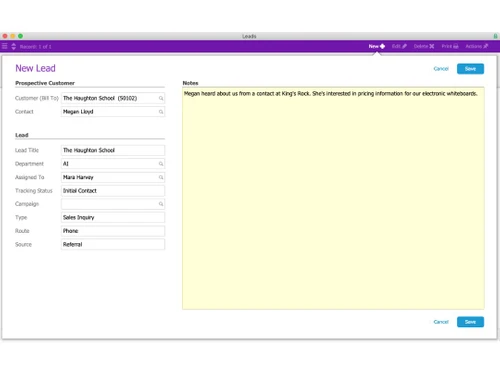Click the Contact field search icon
The image size is (500, 375).
pos(161,112)
